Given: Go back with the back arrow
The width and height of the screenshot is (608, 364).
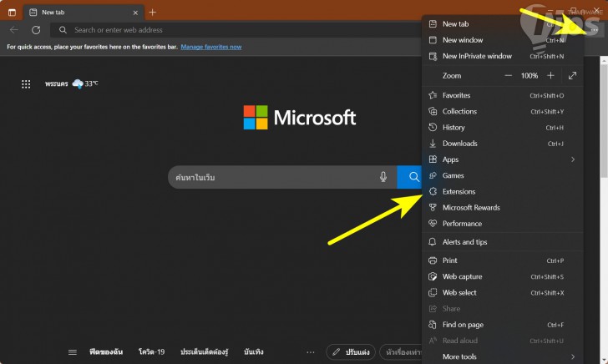Looking at the screenshot, I should (x=14, y=30).
